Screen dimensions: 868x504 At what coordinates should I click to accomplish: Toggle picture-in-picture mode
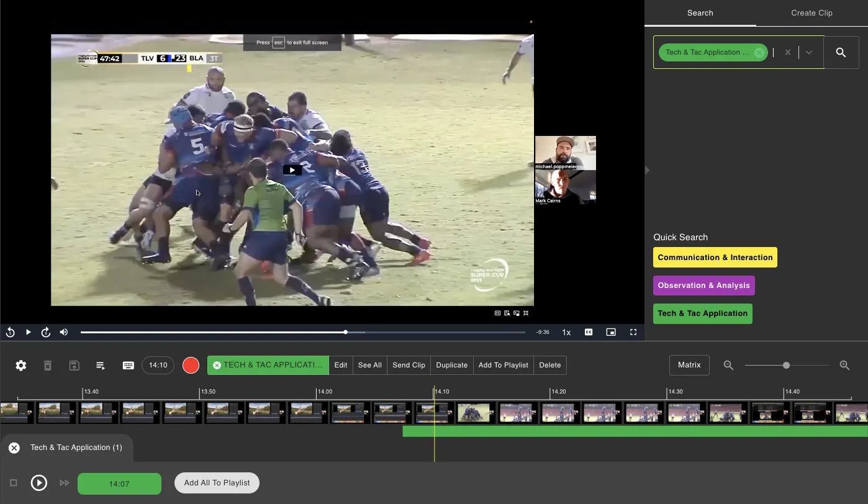[611, 332]
